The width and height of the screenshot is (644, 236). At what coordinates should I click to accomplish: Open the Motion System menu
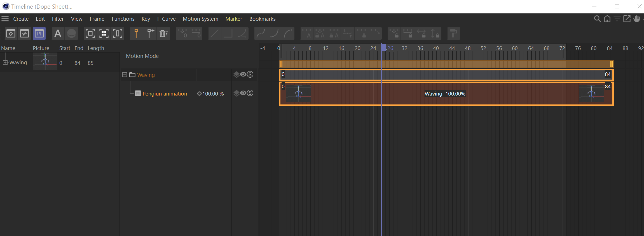(200, 19)
